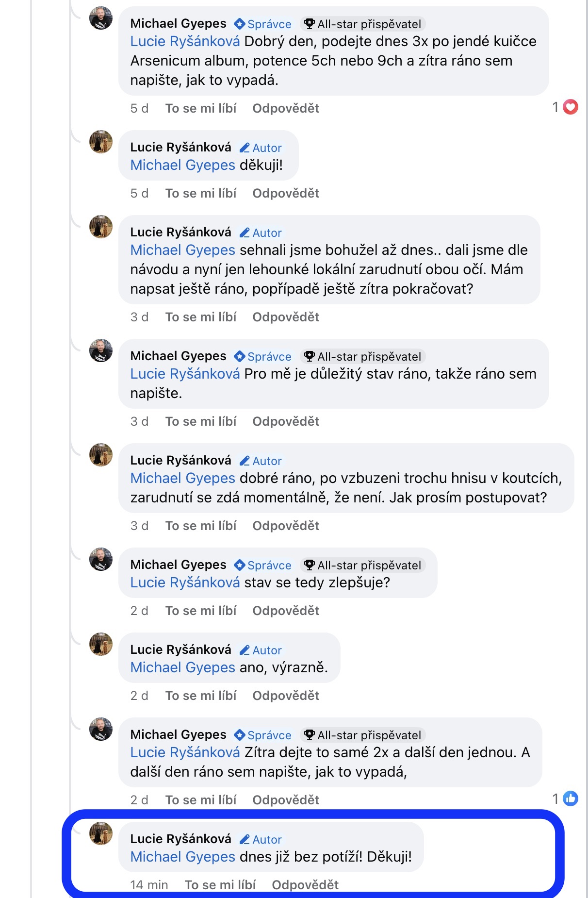Click the blue thumbs-up reaction icon
The image size is (588, 898).
pyautogui.click(x=571, y=798)
